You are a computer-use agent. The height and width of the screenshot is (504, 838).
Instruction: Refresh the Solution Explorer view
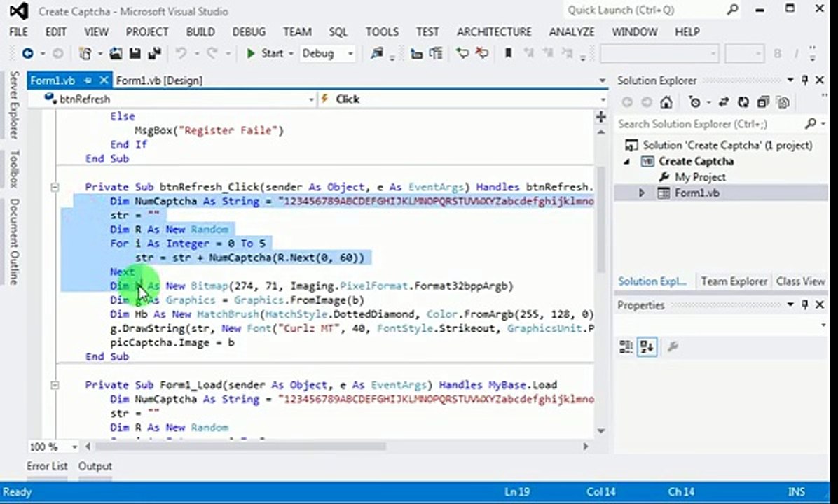[x=743, y=102]
